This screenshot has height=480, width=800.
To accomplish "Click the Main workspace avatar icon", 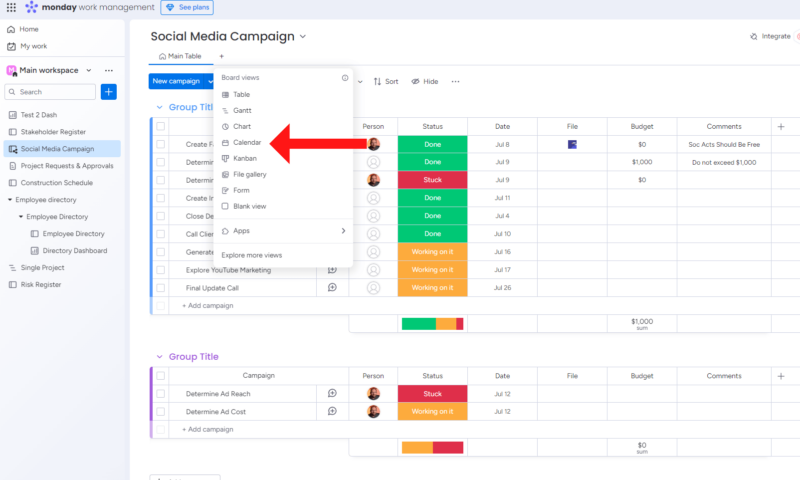I will (x=11, y=70).
